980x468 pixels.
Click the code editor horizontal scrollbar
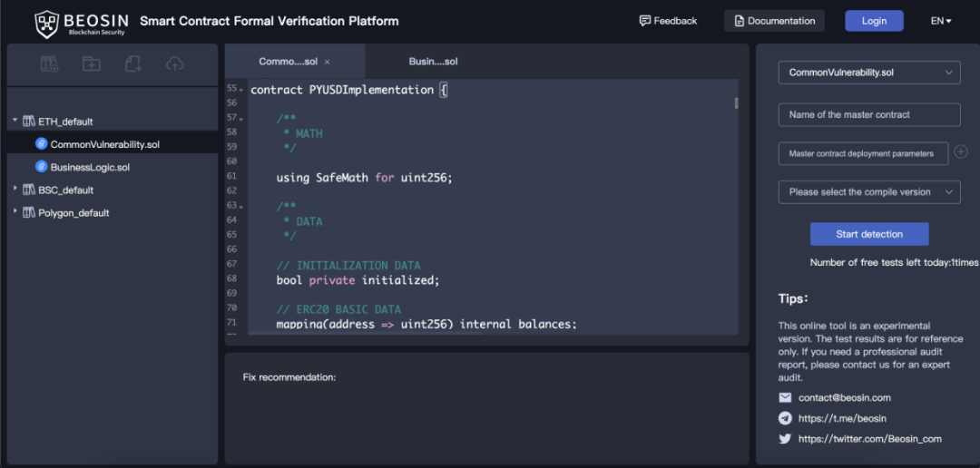point(366,333)
